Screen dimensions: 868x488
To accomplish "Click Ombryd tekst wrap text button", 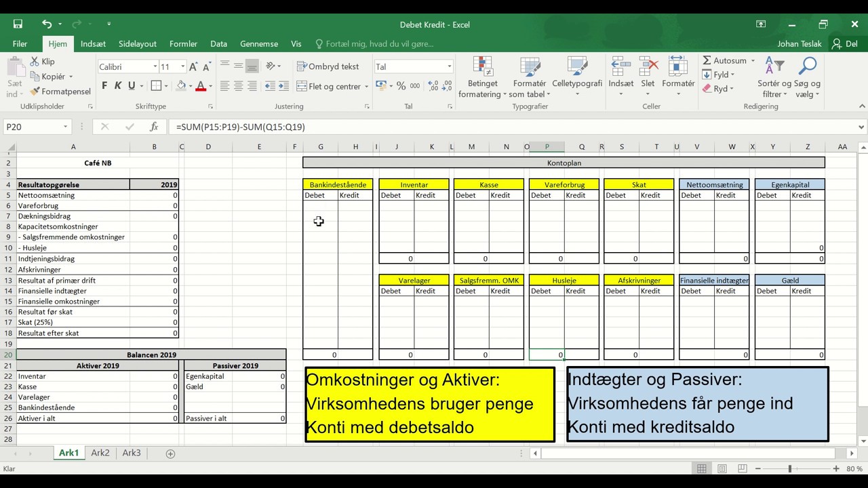I will pyautogui.click(x=328, y=66).
